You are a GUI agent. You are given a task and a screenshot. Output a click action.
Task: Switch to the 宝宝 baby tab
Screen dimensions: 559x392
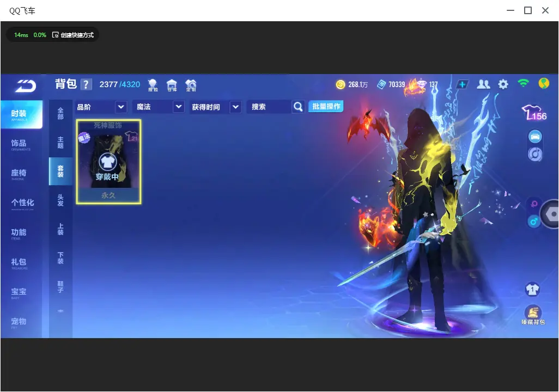point(19,292)
